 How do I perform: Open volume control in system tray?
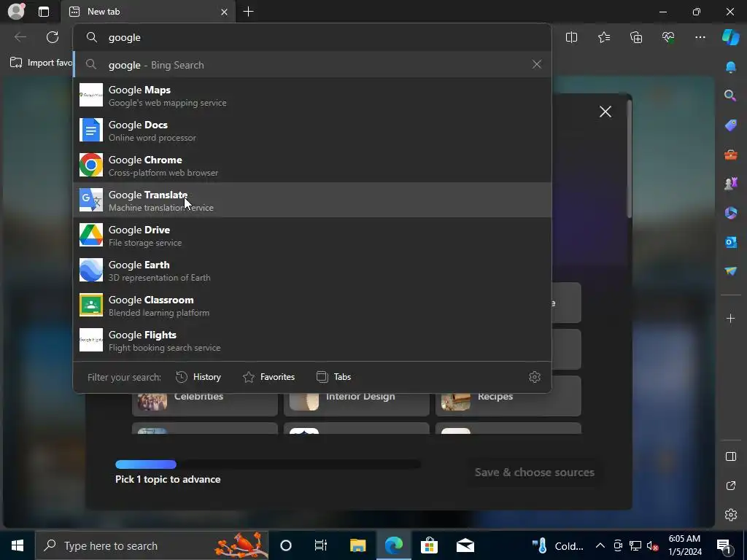(x=652, y=545)
